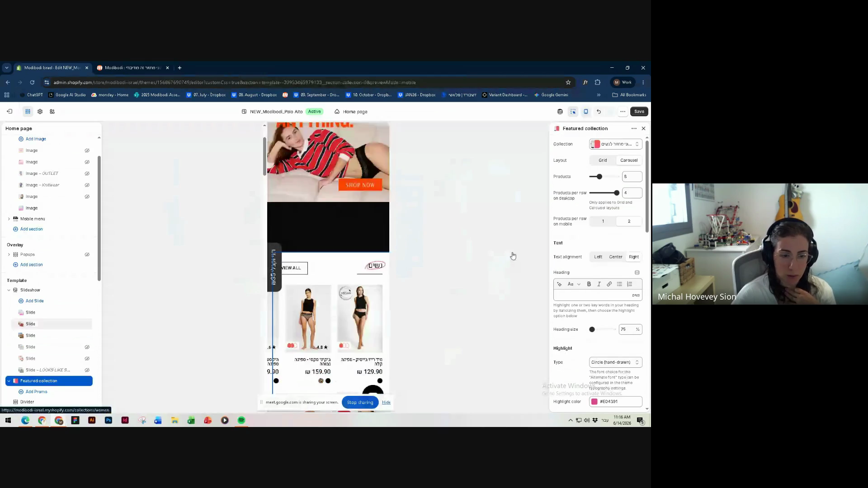This screenshot has width=868, height=488.
Task: Open browser tab search dropdown
Action: tap(6, 68)
